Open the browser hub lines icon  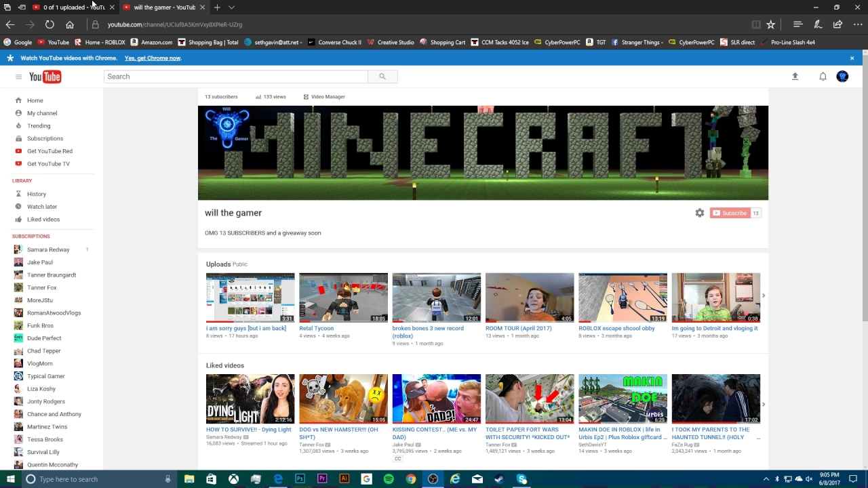pos(798,24)
